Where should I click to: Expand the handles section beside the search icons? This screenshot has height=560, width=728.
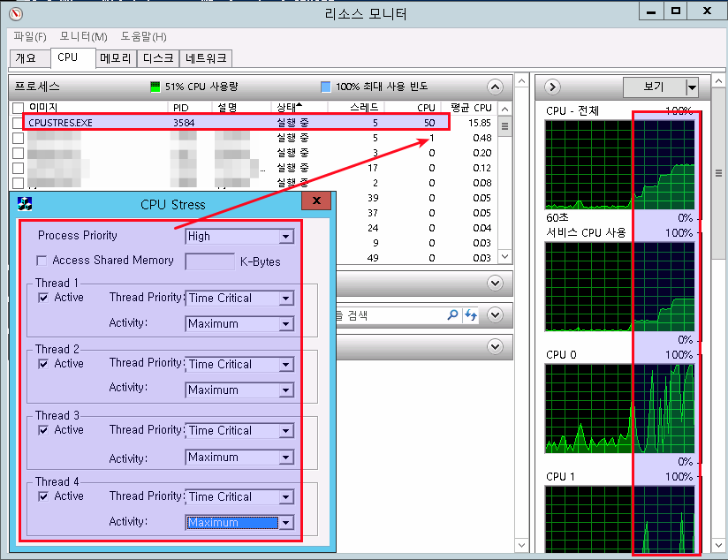coord(495,315)
